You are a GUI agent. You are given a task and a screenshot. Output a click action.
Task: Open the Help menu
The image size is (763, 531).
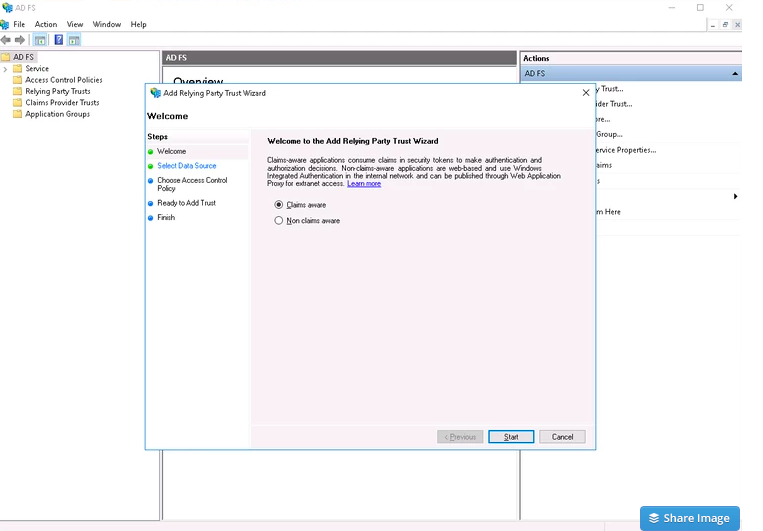[138, 24]
